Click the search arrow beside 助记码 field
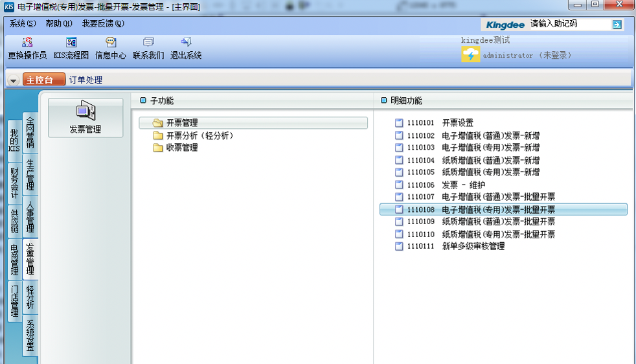Viewport: 636px width, 364px height. click(617, 24)
